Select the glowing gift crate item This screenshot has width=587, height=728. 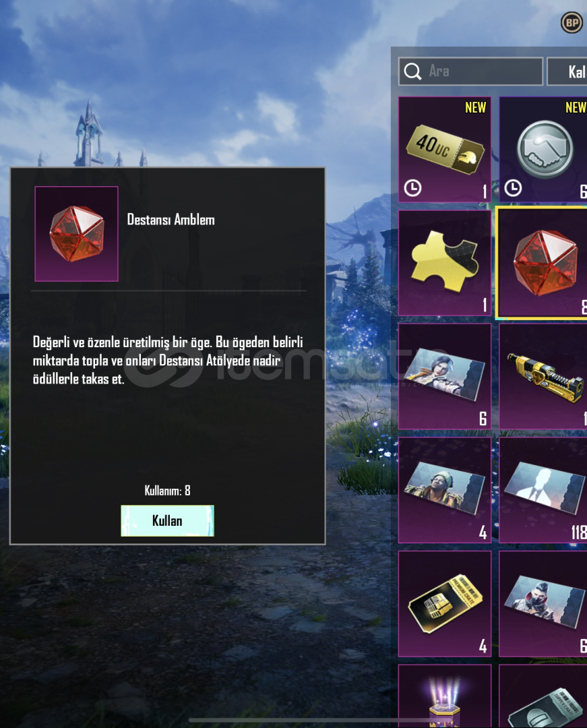click(x=445, y=696)
